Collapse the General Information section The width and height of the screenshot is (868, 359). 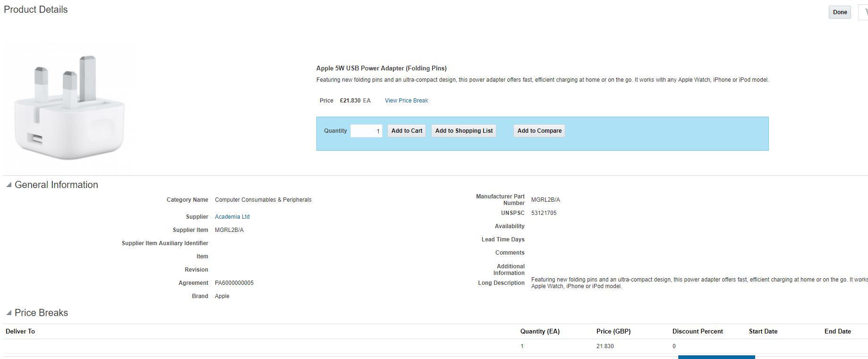pos(9,185)
